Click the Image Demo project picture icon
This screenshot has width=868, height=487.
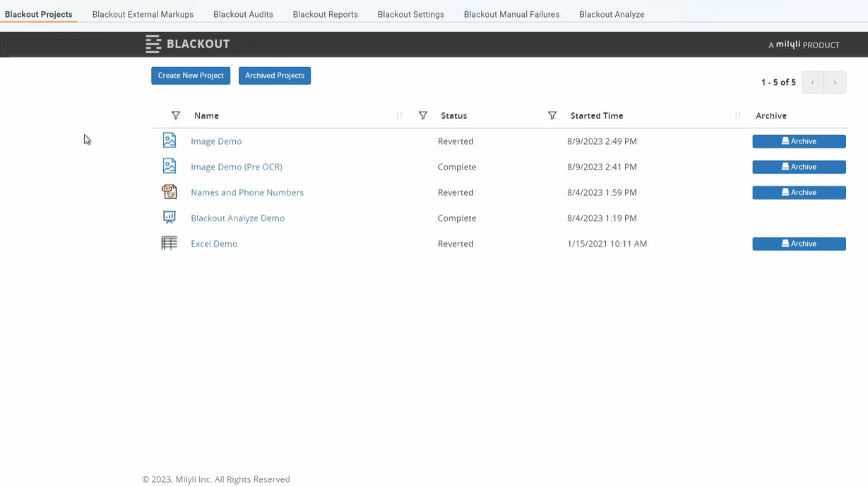(170, 141)
